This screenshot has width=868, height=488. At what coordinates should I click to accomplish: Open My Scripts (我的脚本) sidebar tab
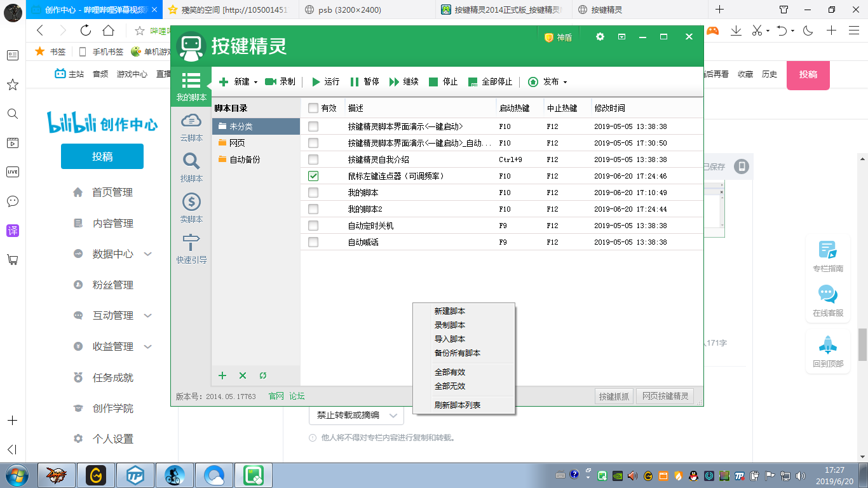[x=191, y=86]
